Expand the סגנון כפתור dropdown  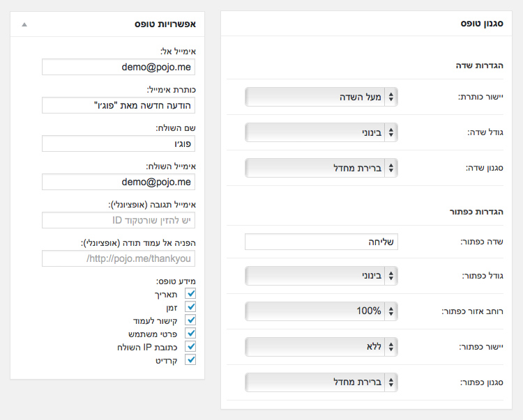click(321, 382)
